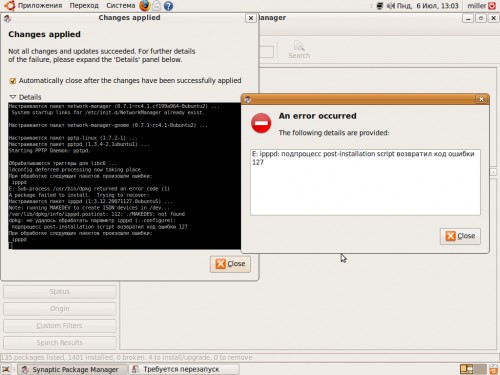Click the X in error dialog titlebar
This screenshot has height=375, width=500.
[481, 99]
